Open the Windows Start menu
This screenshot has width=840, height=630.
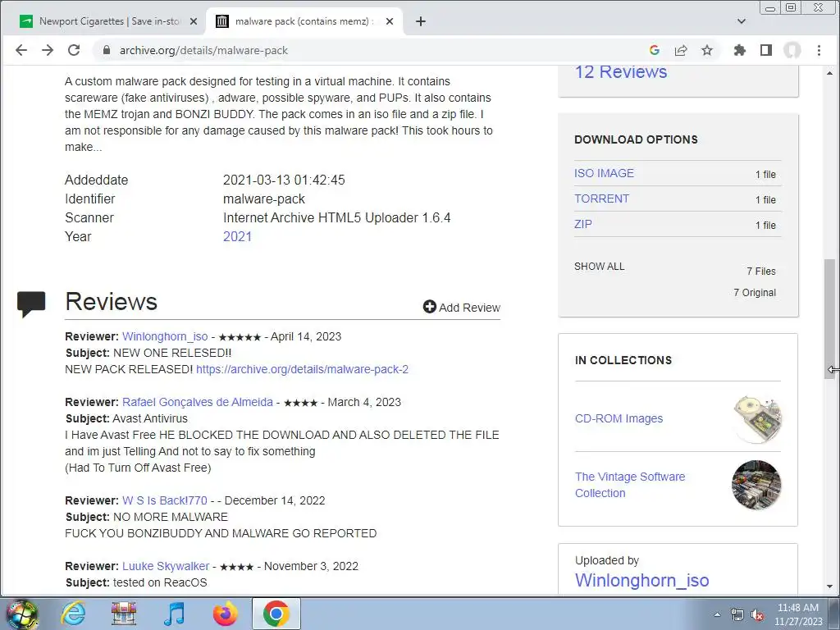21,614
